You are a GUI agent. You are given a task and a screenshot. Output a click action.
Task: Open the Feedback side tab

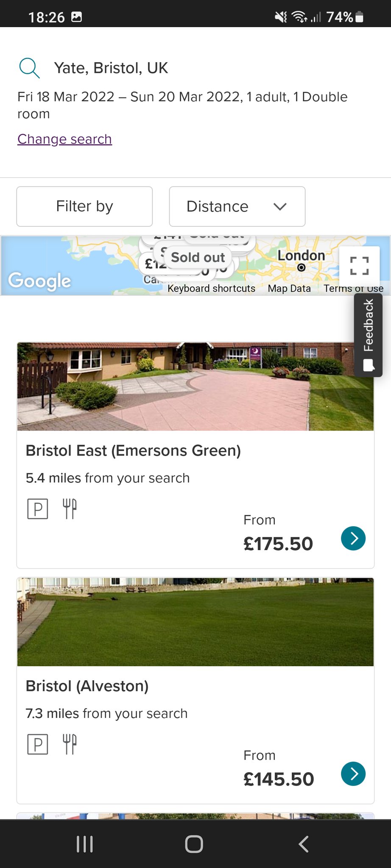pos(368,335)
